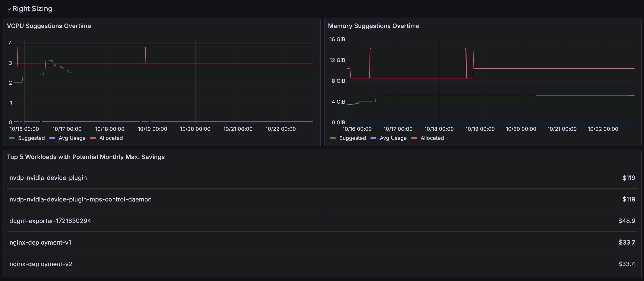This screenshot has height=281, width=644.
Task: Toggle the Avg Usage series in the VCPU legend
Action: (72, 138)
